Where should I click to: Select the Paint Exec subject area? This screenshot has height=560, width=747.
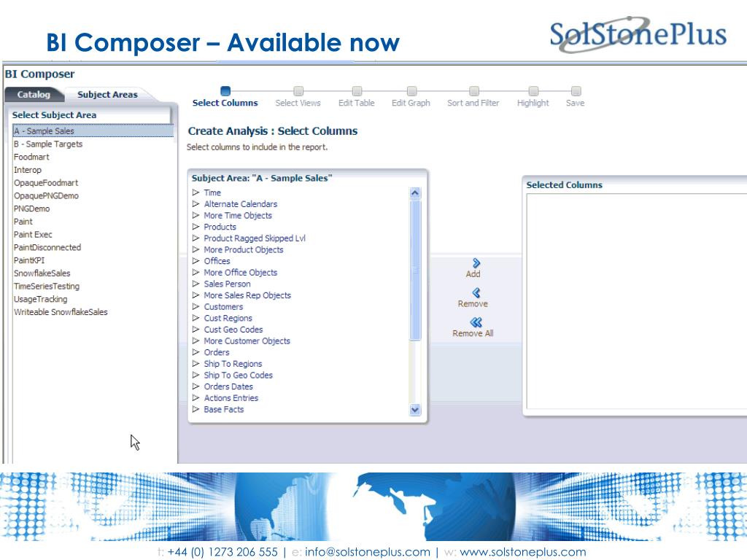pyautogui.click(x=33, y=234)
